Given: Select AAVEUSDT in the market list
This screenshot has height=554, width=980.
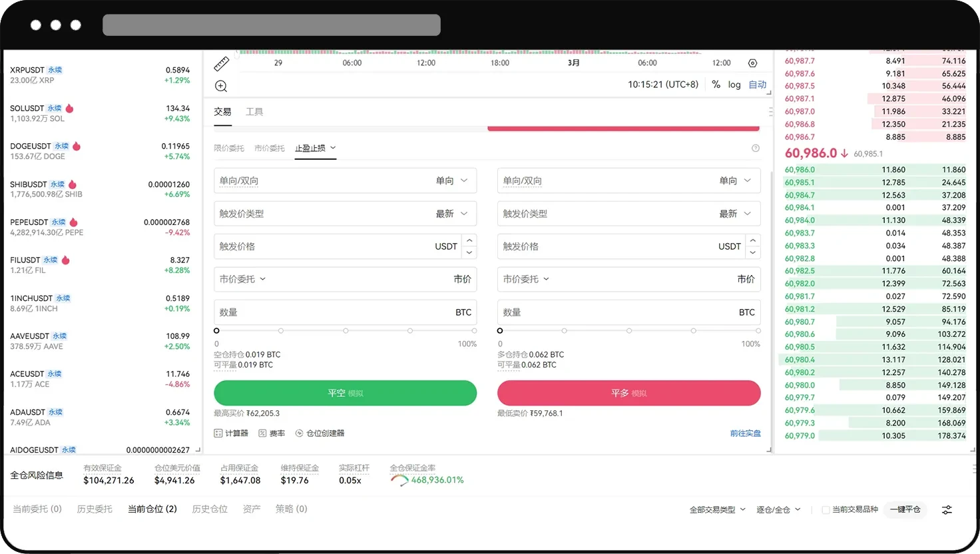Looking at the screenshot, I should pyautogui.click(x=100, y=342).
